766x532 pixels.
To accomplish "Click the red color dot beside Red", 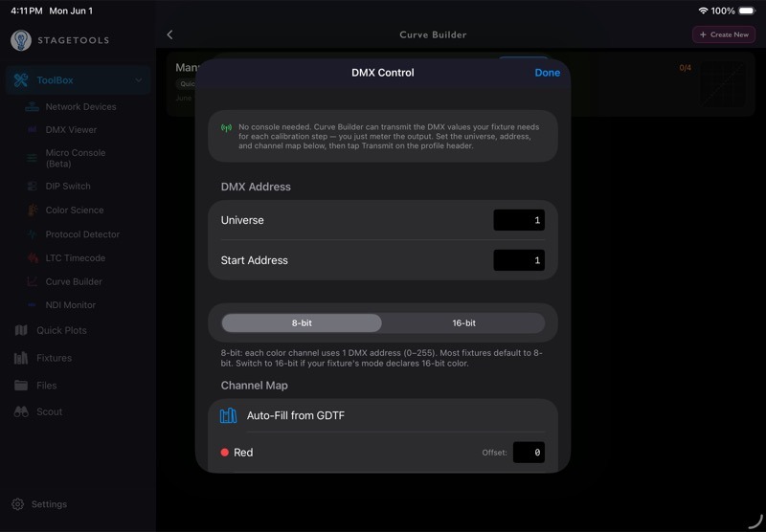I will pyautogui.click(x=225, y=453).
